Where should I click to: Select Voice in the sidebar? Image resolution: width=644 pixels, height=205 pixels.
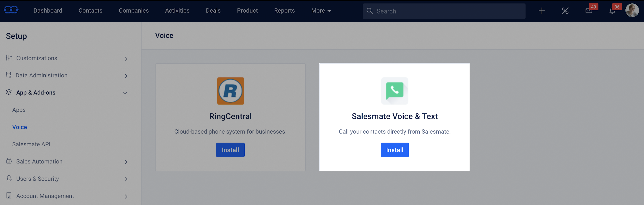pyautogui.click(x=20, y=127)
